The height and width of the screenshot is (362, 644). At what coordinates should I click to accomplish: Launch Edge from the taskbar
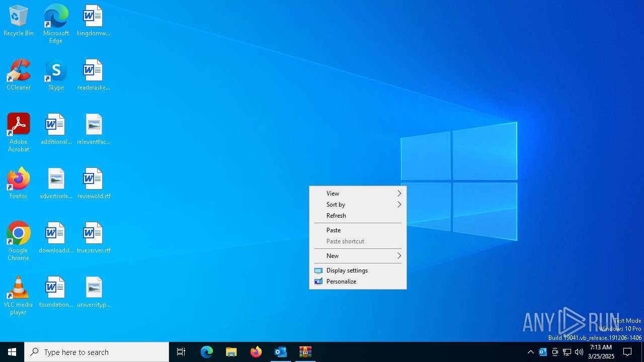click(x=207, y=352)
